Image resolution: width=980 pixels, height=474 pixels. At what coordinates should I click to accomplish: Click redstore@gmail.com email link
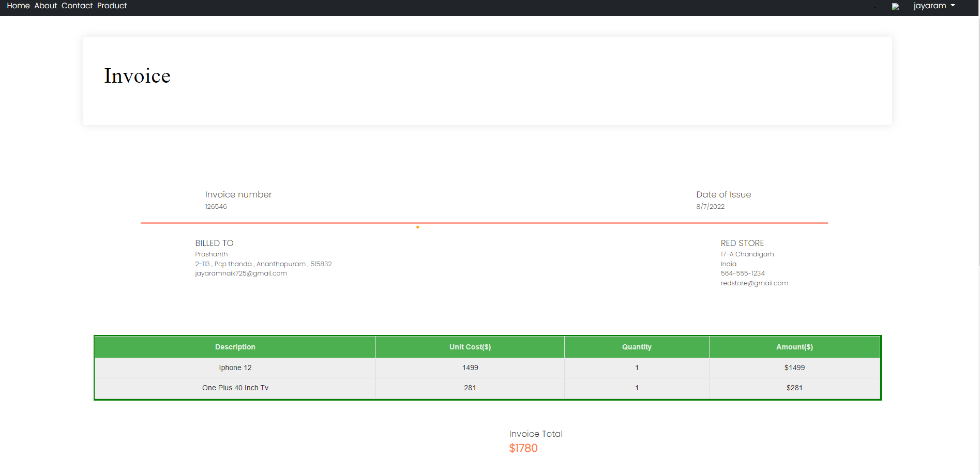tap(754, 283)
